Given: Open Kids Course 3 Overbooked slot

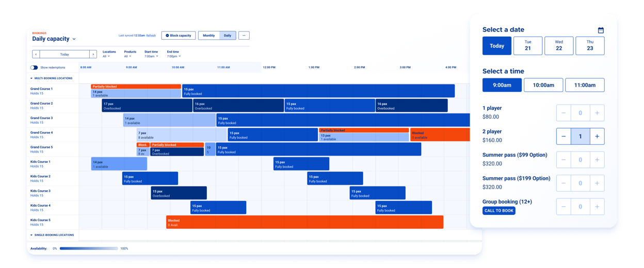Looking at the screenshot, I should click(x=179, y=193).
